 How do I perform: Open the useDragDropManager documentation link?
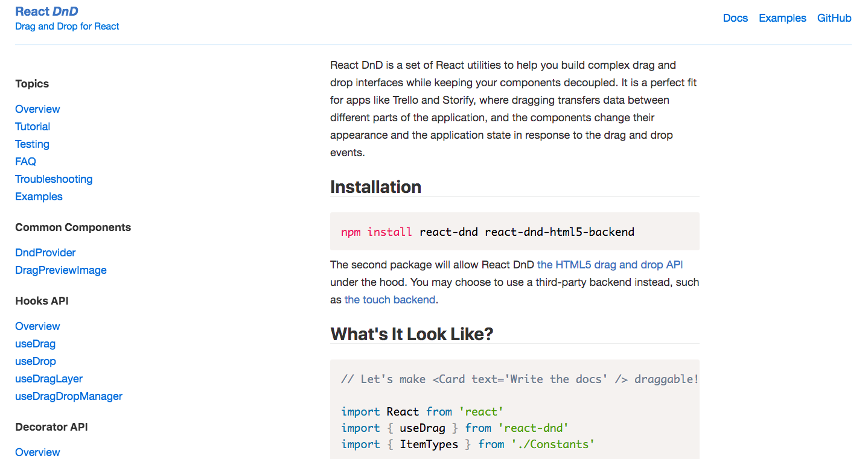point(69,396)
